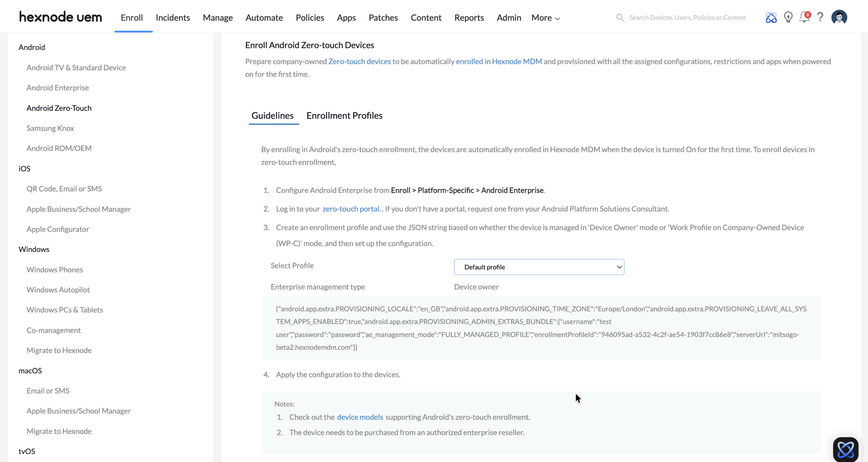Viewport: 868px width, 462px height.
Task: Expand the More menu chevron
Action: point(557,19)
